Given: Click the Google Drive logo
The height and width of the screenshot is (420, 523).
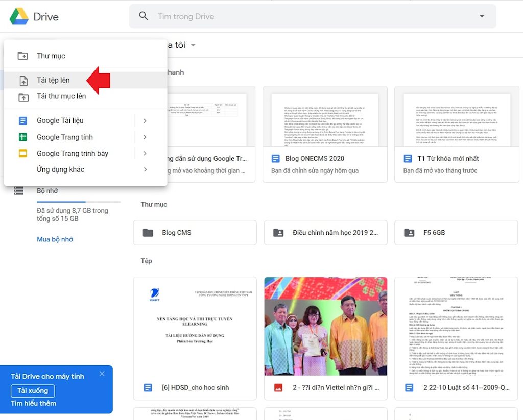Looking at the screenshot, I should pyautogui.click(x=19, y=16).
